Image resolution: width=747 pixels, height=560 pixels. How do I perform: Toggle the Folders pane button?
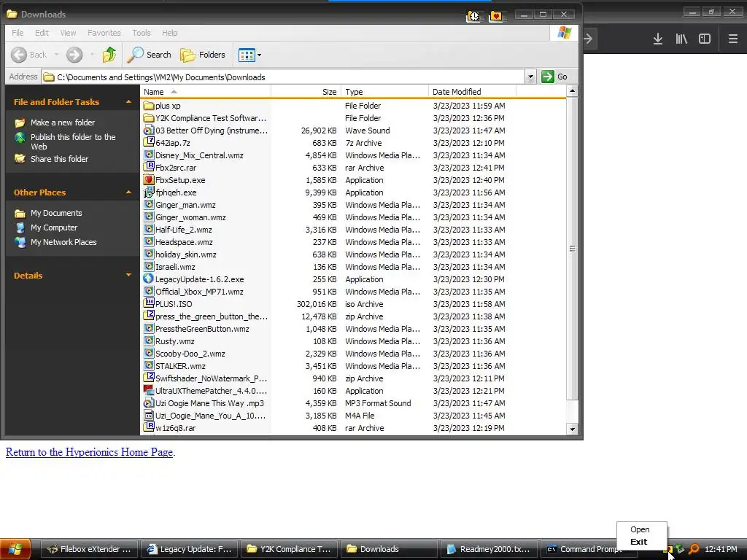point(203,55)
